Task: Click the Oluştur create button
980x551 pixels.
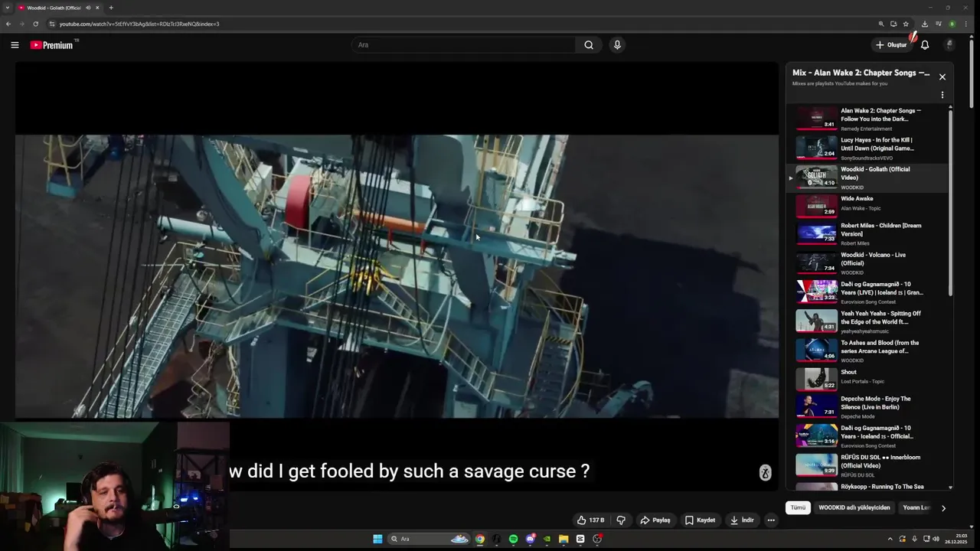Action: (x=891, y=45)
